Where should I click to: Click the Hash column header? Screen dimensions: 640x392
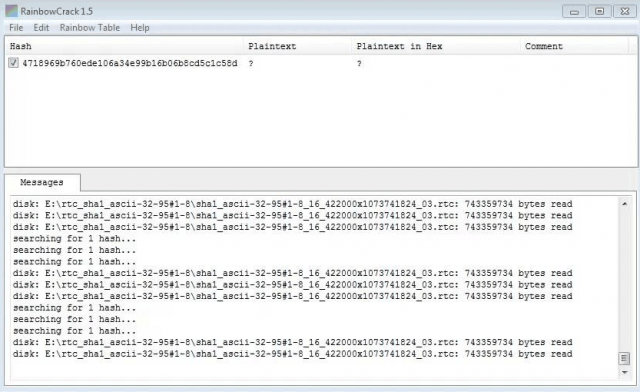coord(124,46)
